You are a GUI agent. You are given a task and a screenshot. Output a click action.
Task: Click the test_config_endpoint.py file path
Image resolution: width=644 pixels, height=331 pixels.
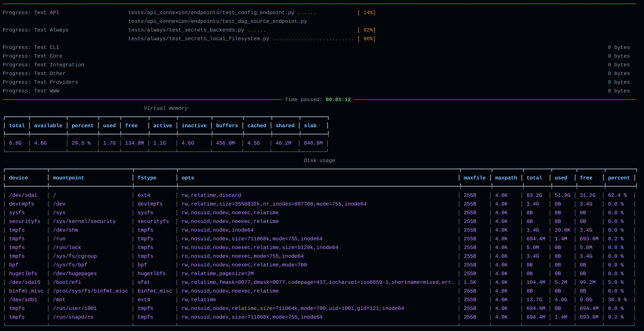click(x=211, y=12)
